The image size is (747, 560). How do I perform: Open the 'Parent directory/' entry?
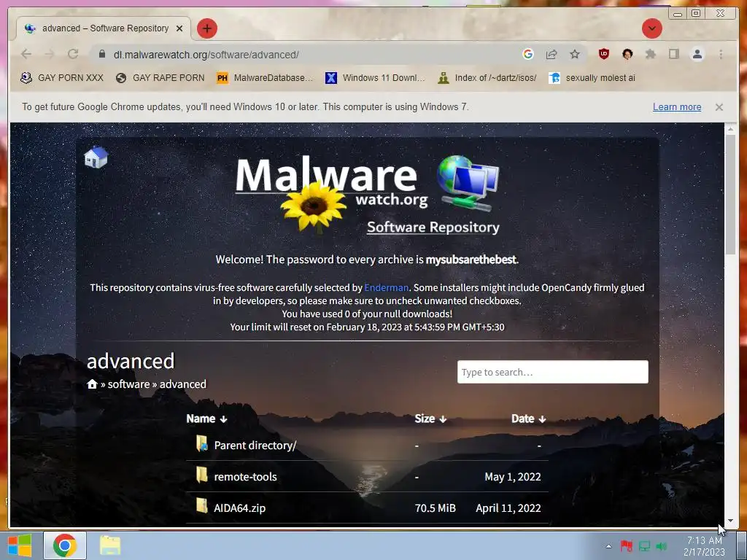pos(255,446)
